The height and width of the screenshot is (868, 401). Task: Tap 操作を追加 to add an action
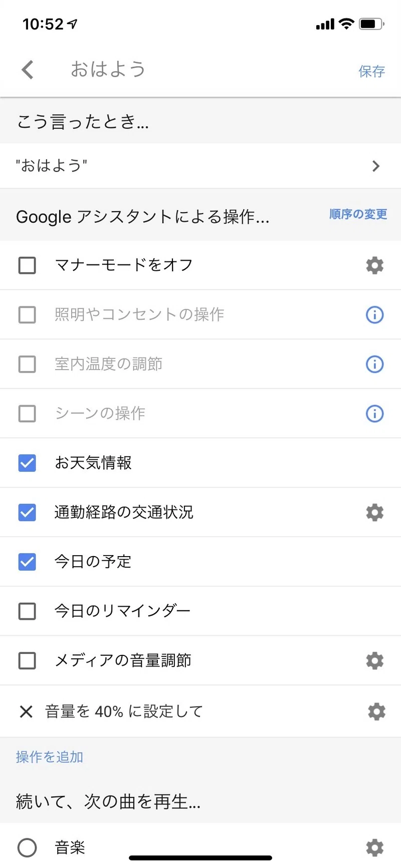50,757
